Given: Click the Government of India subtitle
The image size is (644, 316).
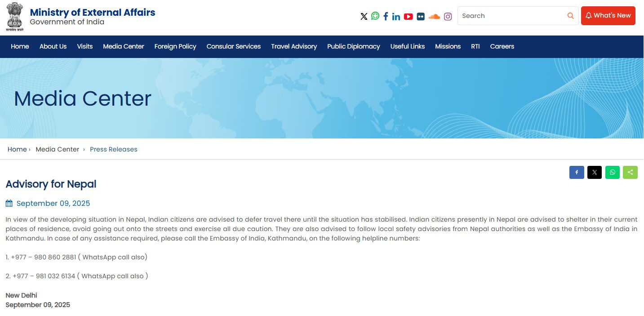Looking at the screenshot, I should [67, 22].
